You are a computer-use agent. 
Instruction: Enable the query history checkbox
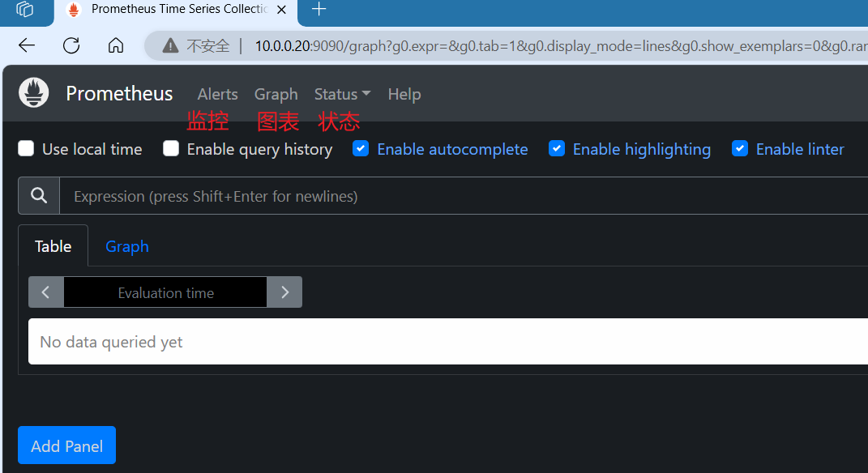pyautogui.click(x=171, y=148)
